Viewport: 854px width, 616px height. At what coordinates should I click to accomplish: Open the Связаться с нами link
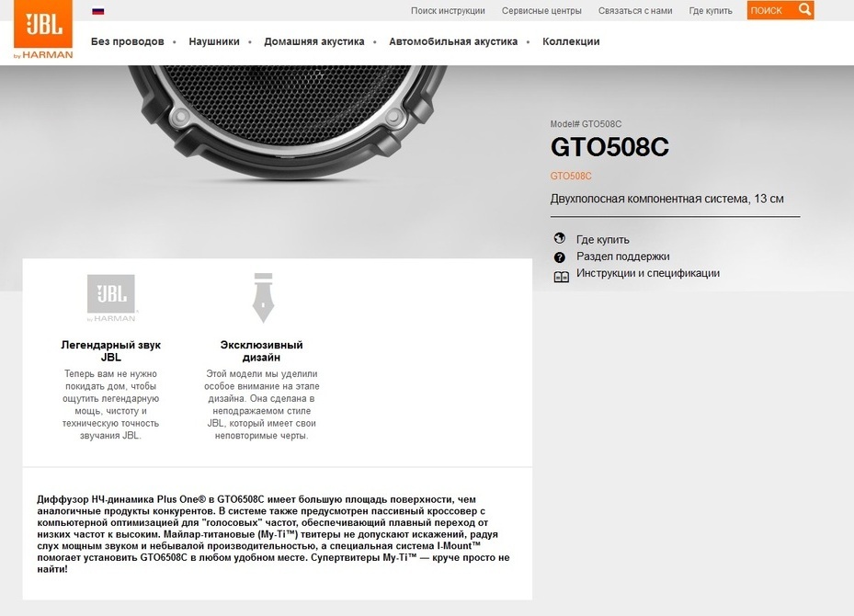(635, 11)
